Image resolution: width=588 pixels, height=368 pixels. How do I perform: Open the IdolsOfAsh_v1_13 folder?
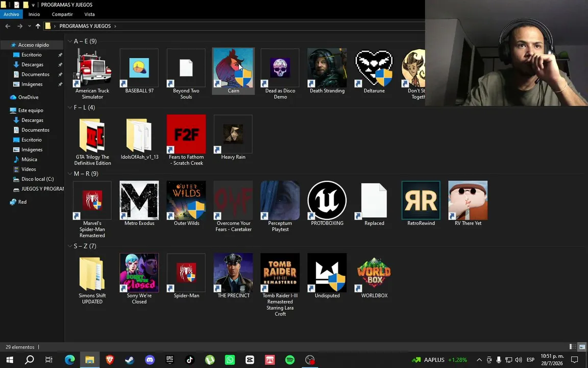point(139,137)
